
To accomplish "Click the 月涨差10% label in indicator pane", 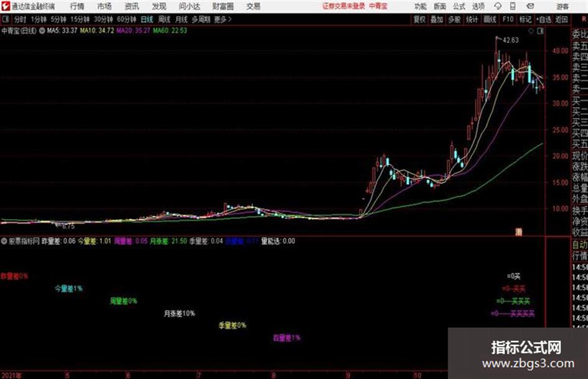I will coord(179,313).
